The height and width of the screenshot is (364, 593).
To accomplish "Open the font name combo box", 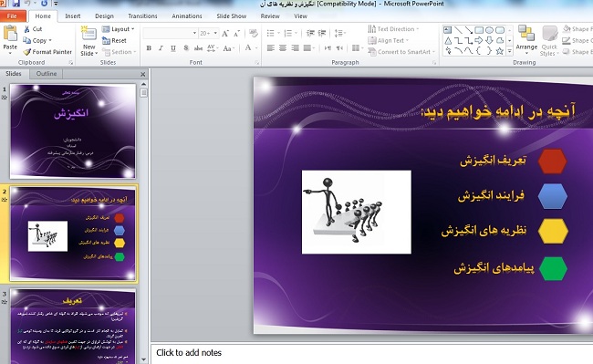I will (171, 33).
